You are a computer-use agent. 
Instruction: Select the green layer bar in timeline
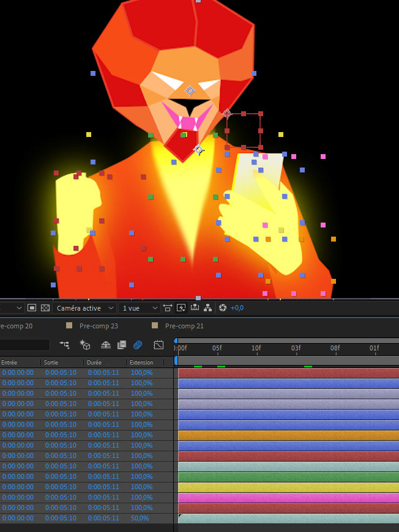click(x=288, y=477)
